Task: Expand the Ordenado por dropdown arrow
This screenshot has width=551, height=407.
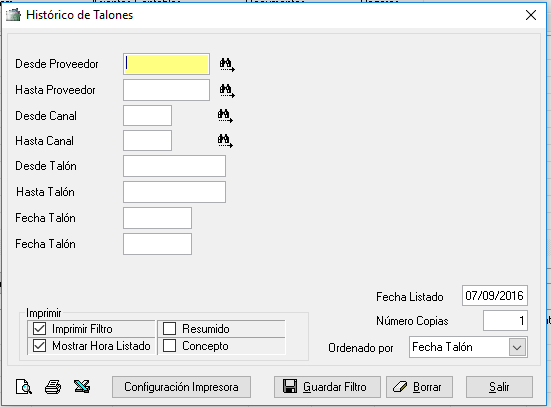Action: tap(517, 347)
